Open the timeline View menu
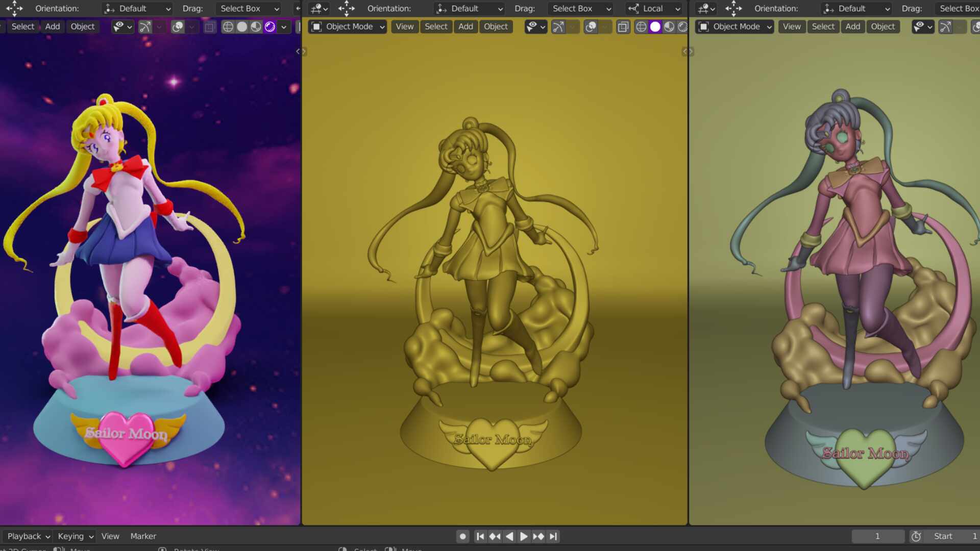Screen dimensions: 980x551 click(x=110, y=536)
